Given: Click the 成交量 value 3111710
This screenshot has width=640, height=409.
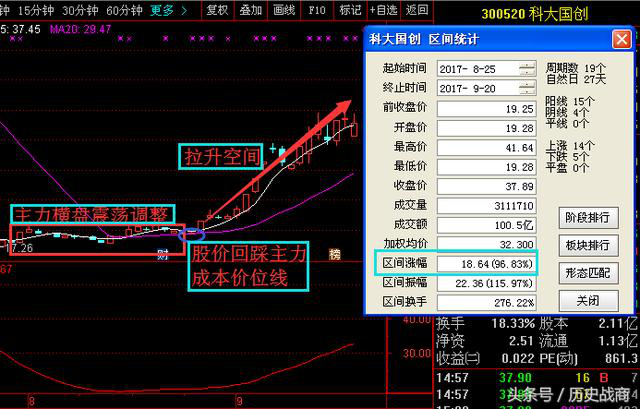Looking at the screenshot, I should pos(487,206).
